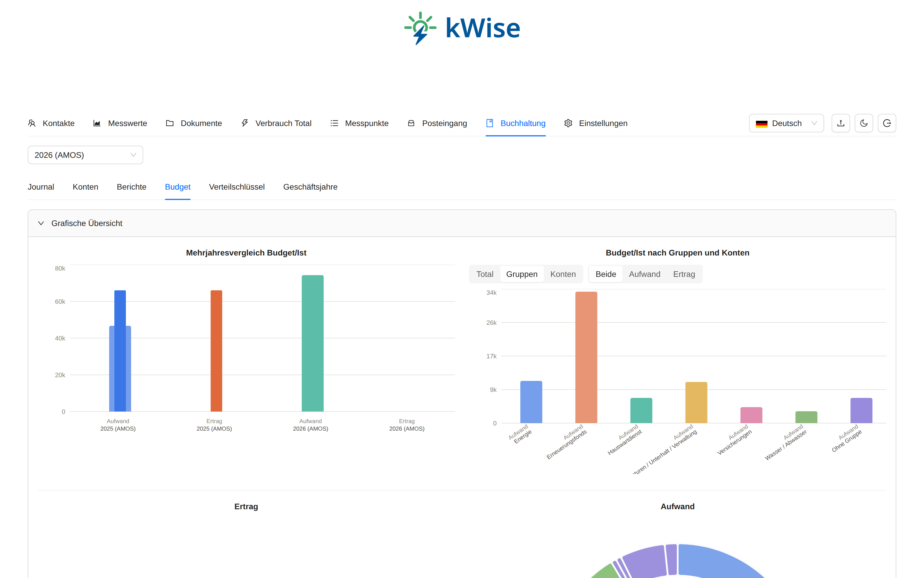The image size is (924, 578).
Task: Click the Verbrauch Total lightning icon
Action: (245, 123)
